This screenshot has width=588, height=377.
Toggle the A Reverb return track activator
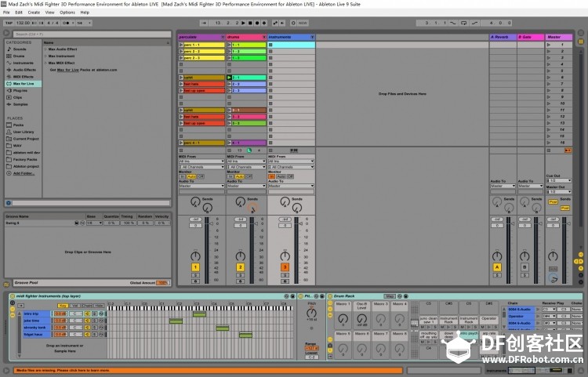click(497, 267)
